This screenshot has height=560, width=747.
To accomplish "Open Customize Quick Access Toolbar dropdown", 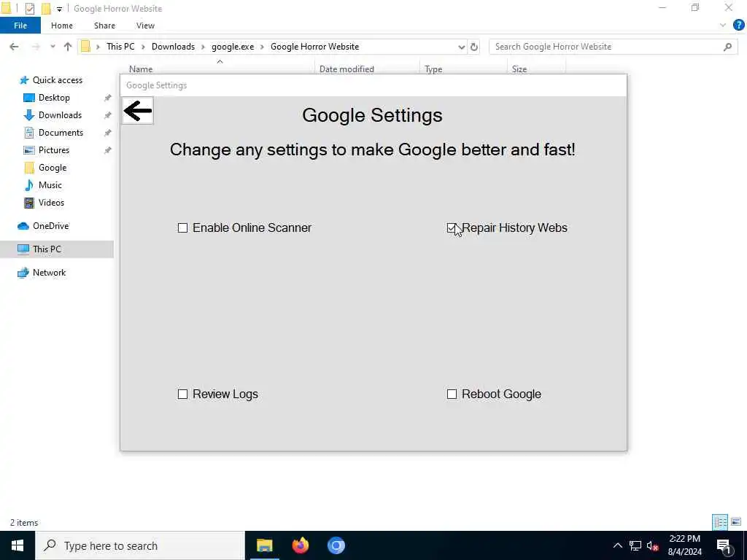I will point(59,9).
